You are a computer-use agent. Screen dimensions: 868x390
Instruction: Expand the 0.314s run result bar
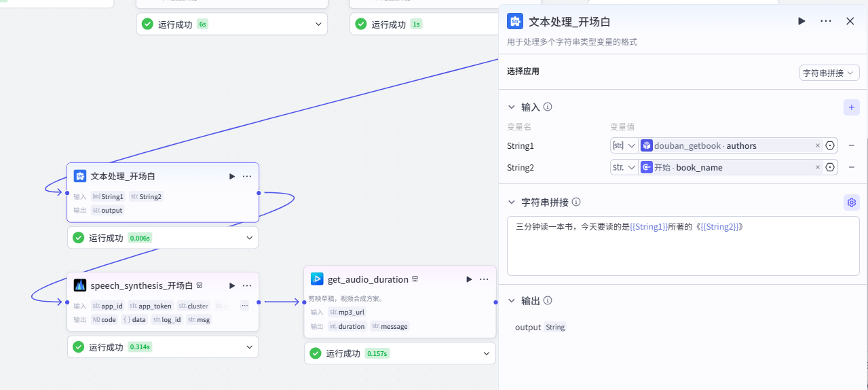[249, 347]
